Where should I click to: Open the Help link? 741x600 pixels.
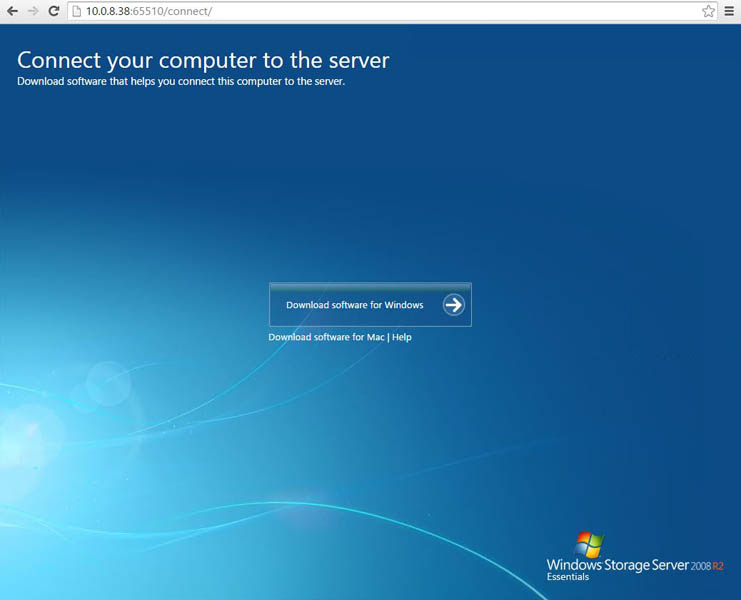coord(402,337)
